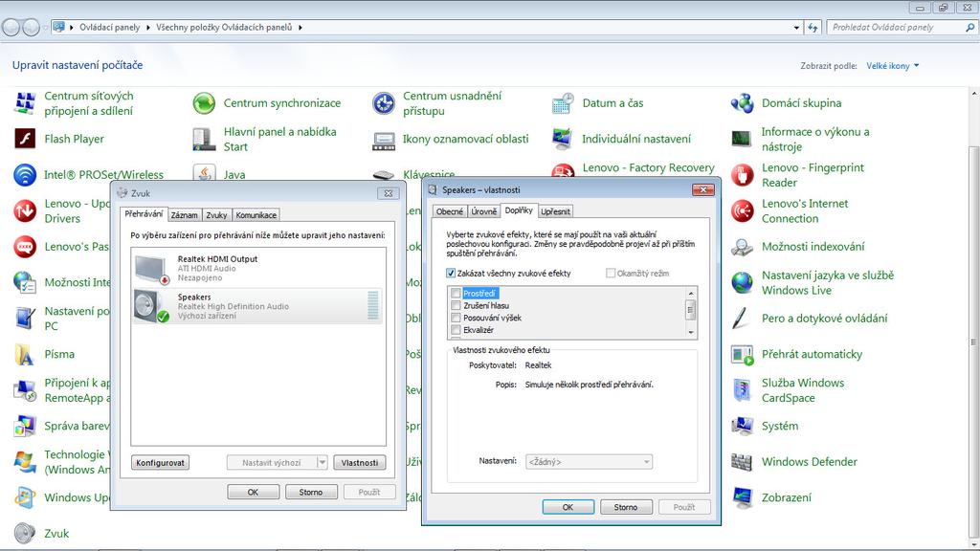Select the Realtek HDMI Output device
The image size is (980, 551).
(257, 268)
